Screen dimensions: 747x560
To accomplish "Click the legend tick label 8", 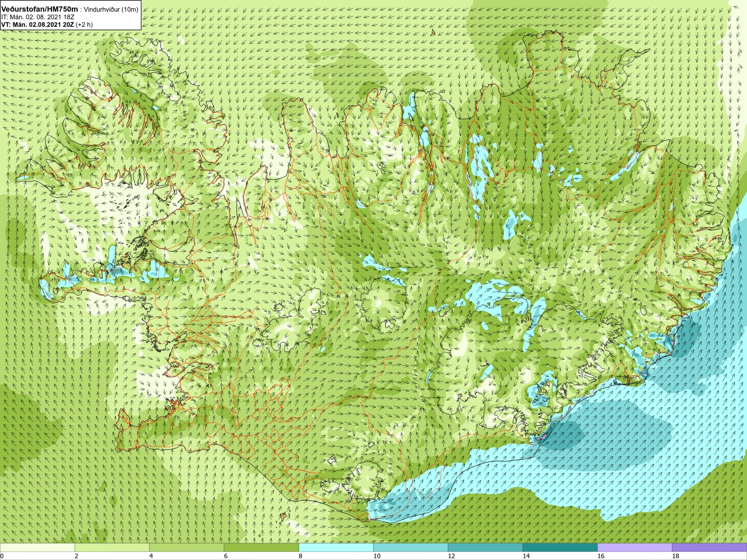I will pos(301,556).
